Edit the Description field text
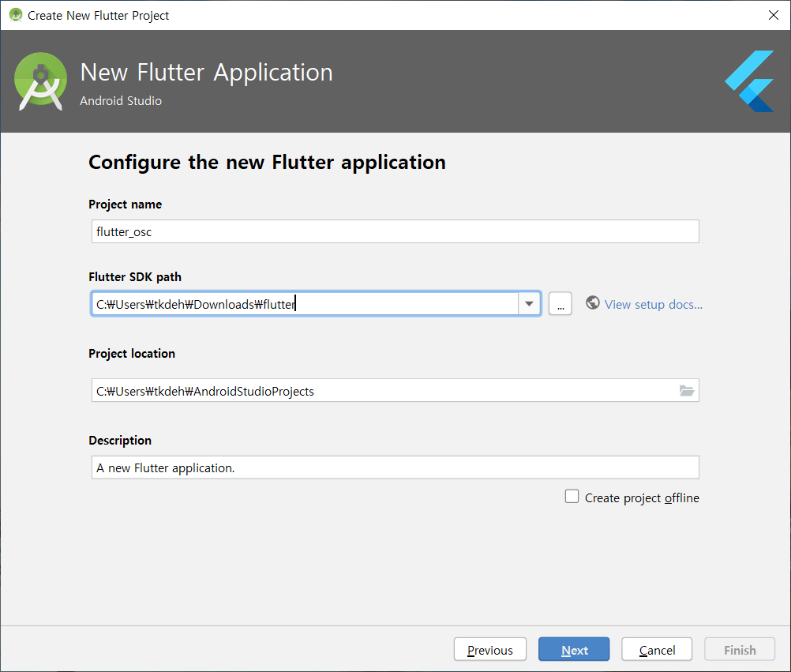 coord(395,467)
